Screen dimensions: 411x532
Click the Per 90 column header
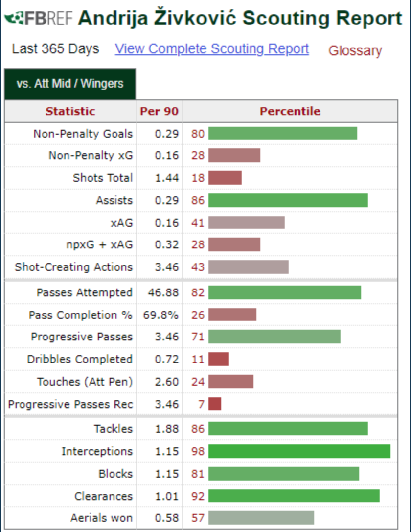[159, 111]
